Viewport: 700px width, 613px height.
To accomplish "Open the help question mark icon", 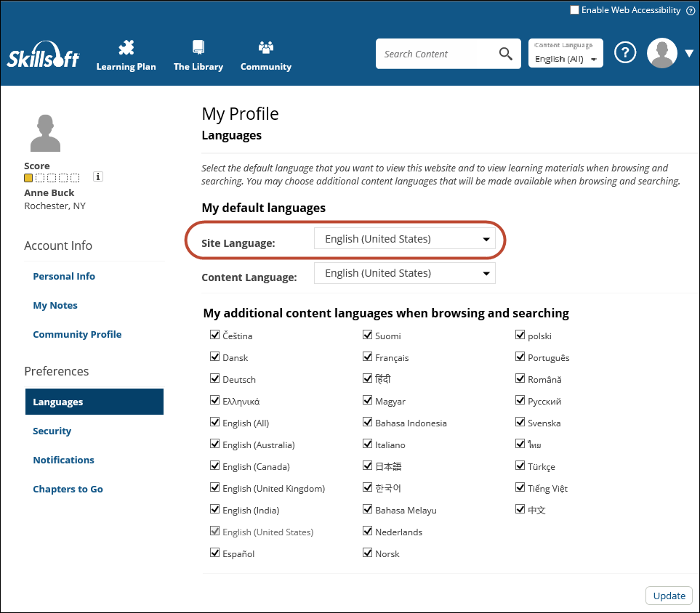I will [625, 53].
